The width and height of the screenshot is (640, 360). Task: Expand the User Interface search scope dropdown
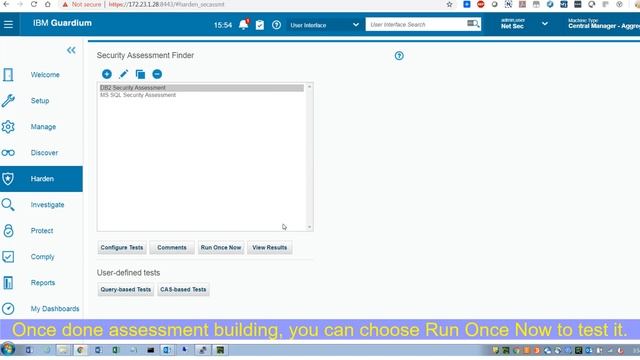(324, 25)
